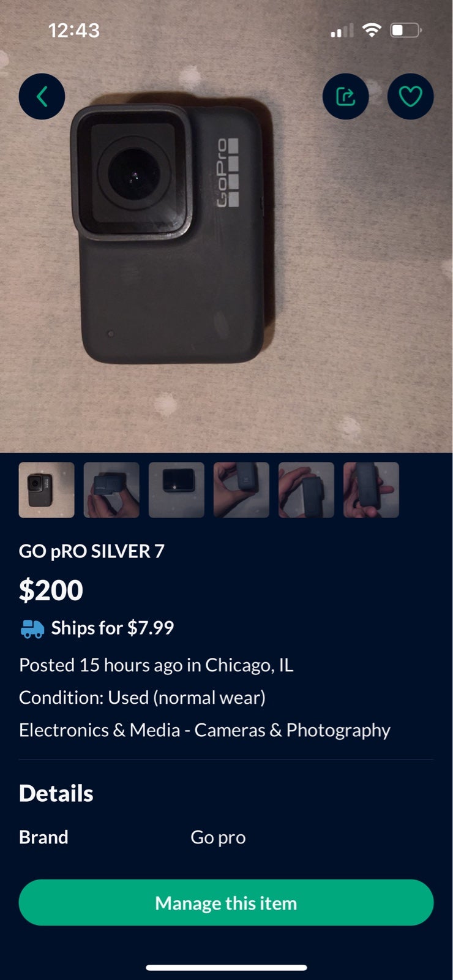Tap the shipping truck icon

click(x=32, y=628)
